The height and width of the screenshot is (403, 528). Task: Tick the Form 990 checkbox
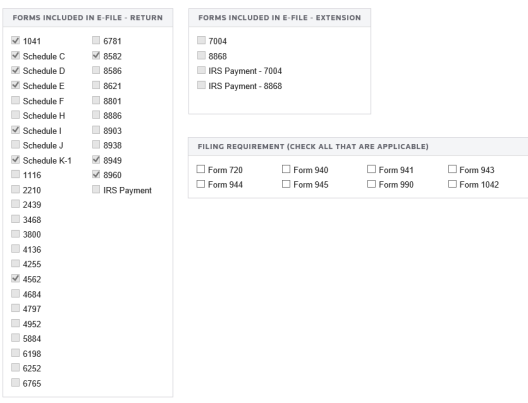[x=371, y=184]
